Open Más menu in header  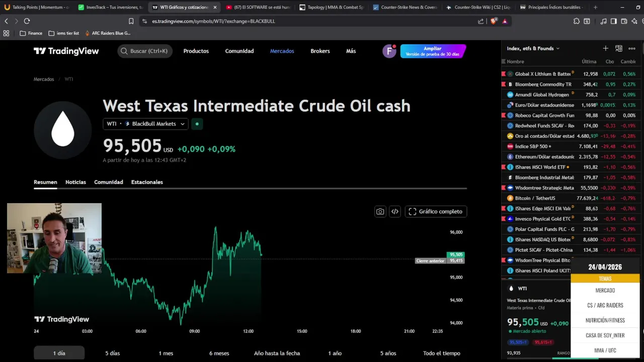point(351,51)
